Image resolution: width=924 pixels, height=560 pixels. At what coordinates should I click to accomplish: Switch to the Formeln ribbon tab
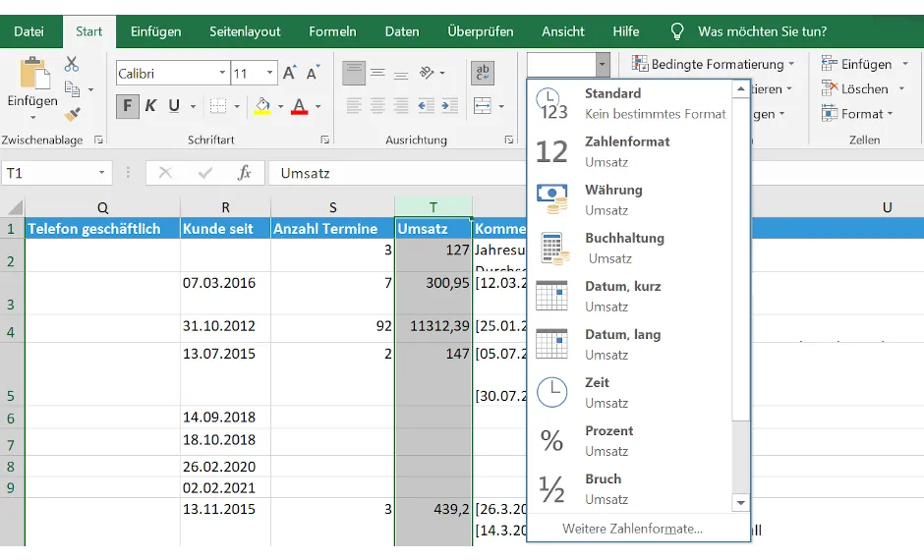tap(332, 31)
